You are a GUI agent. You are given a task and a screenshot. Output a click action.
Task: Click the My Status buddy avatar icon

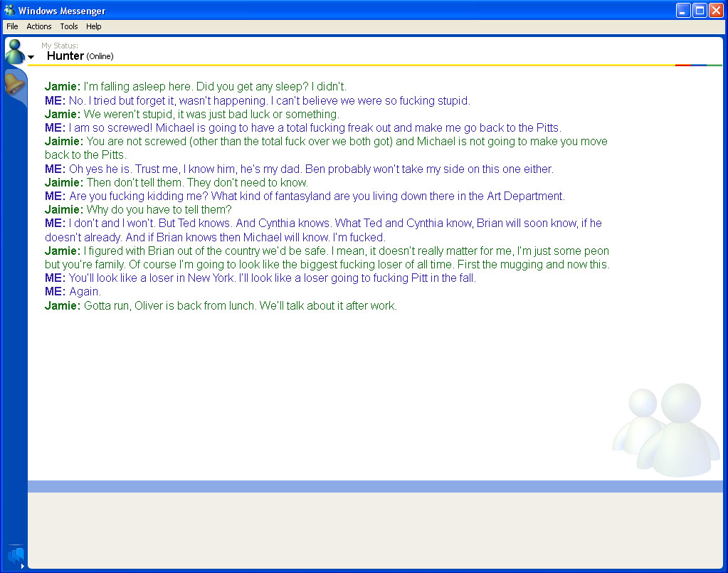[14, 51]
